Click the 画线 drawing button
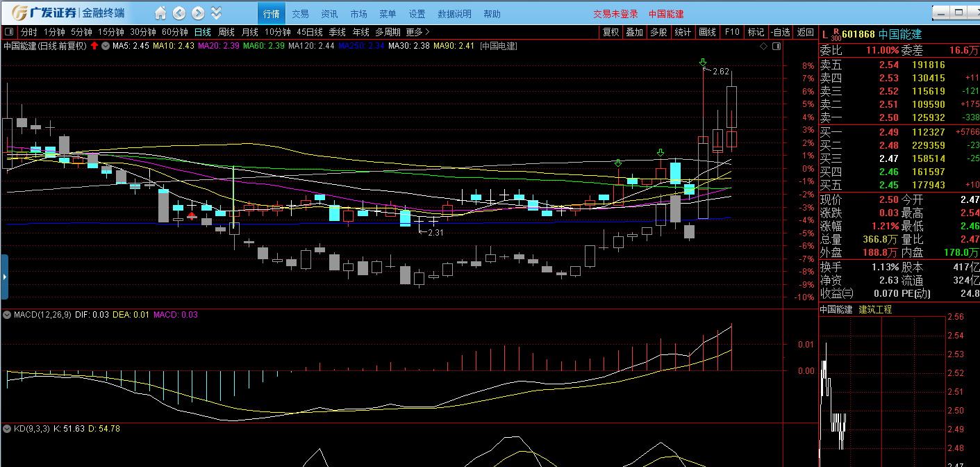Screen dimensions: 980x467 click(707, 32)
